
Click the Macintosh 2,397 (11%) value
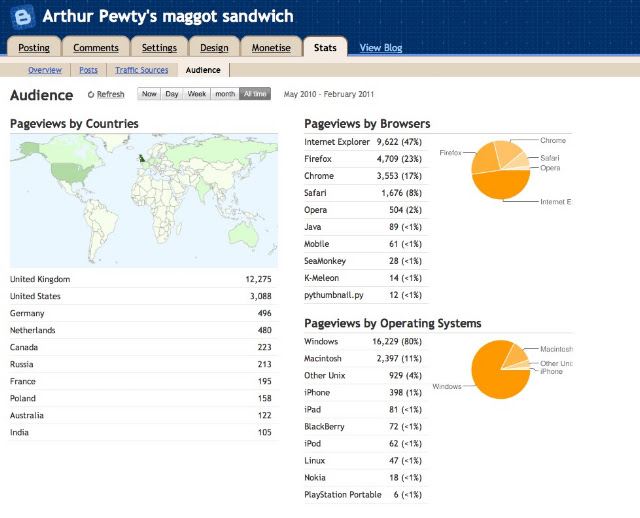(x=399, y=359)
